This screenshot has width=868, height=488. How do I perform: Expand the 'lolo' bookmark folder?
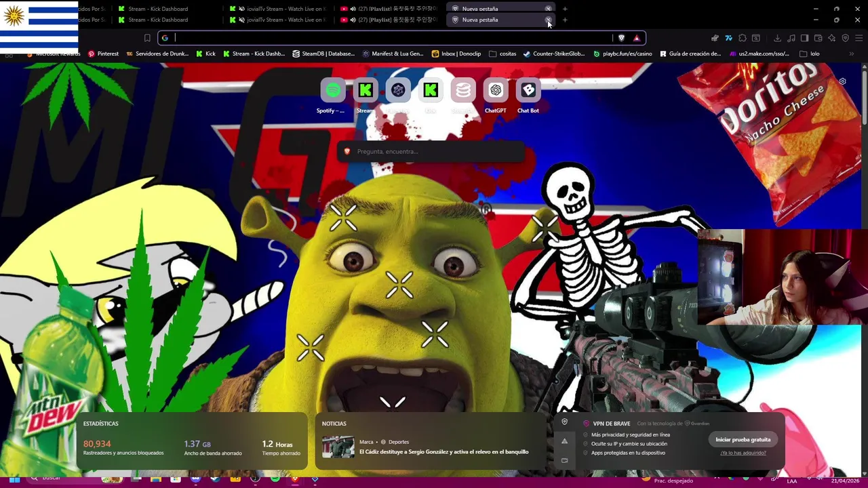pos(810,54)
